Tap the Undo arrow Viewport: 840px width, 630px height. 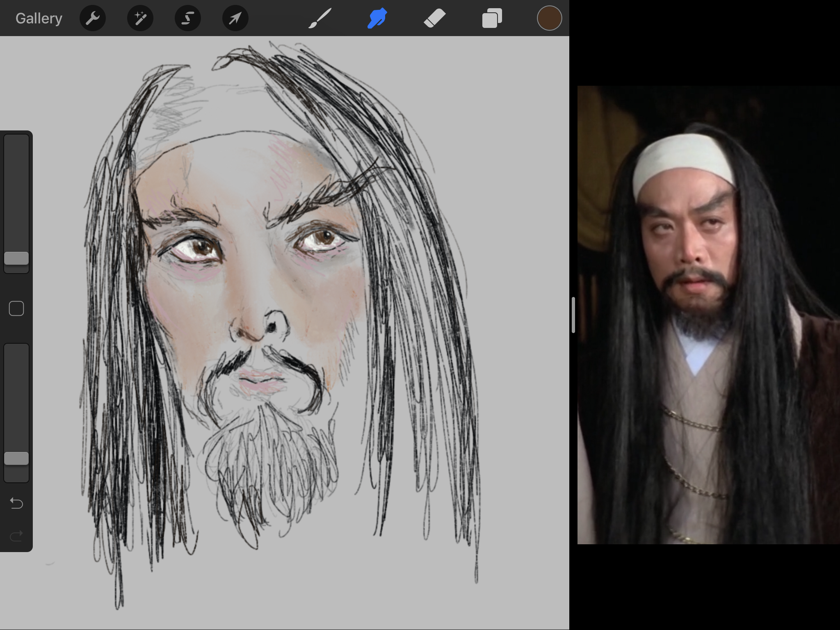[16, 503]
